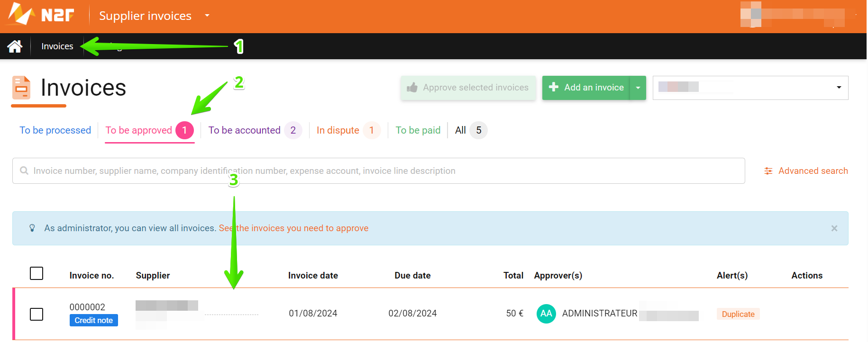Sort by Invoice date column header

click(x=313, y=276)
